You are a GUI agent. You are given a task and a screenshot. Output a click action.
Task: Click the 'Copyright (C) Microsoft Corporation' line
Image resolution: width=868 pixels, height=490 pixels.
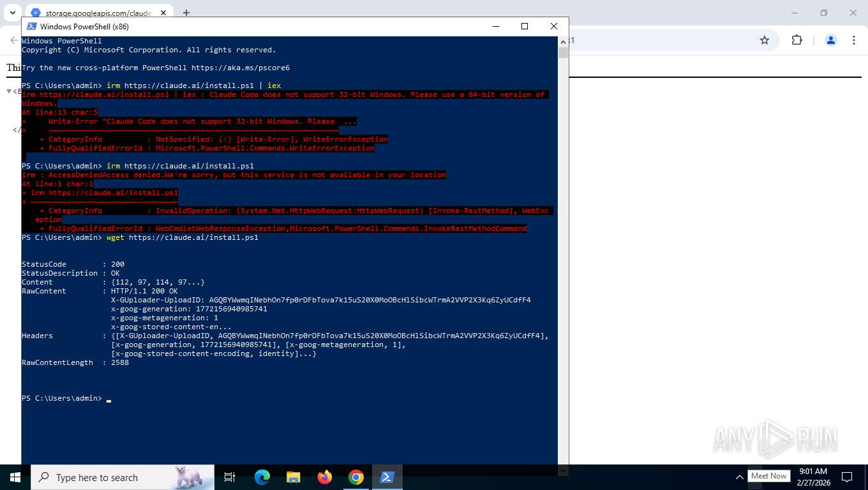tap(149, 50)
